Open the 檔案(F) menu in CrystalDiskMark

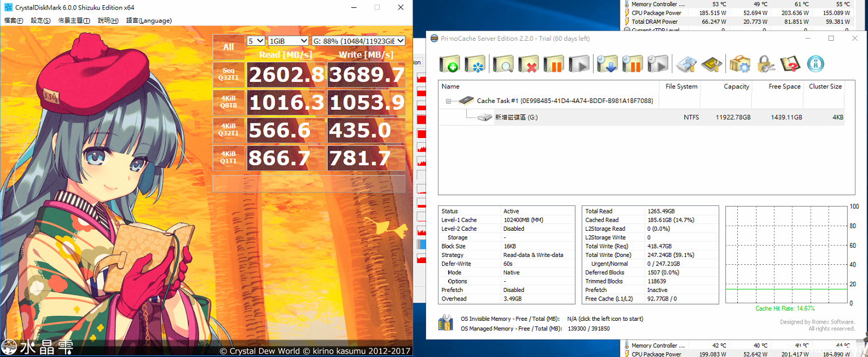(14, 20)
